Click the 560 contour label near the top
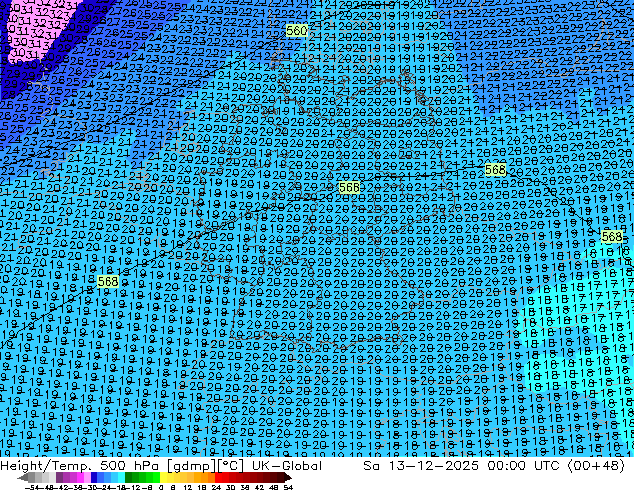The image size is (634, 490). point(296,31)
